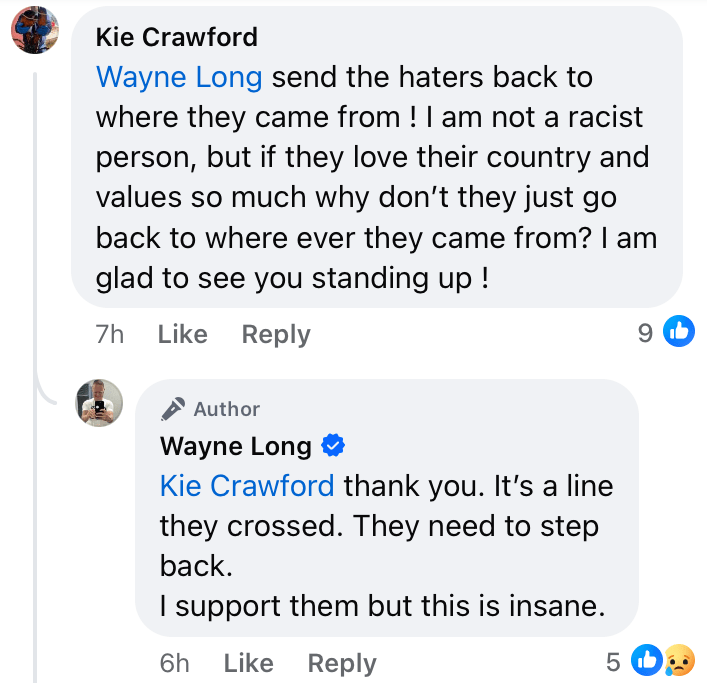Open Wayne Long's profile from the reply author name
The width and height of the screenshot is (707, 686).
236,445
